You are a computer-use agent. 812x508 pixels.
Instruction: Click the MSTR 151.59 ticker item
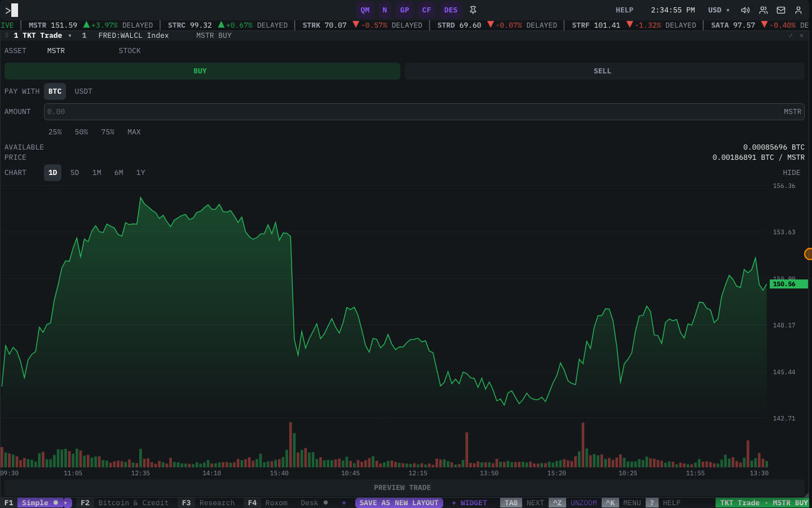click(91, 25)
